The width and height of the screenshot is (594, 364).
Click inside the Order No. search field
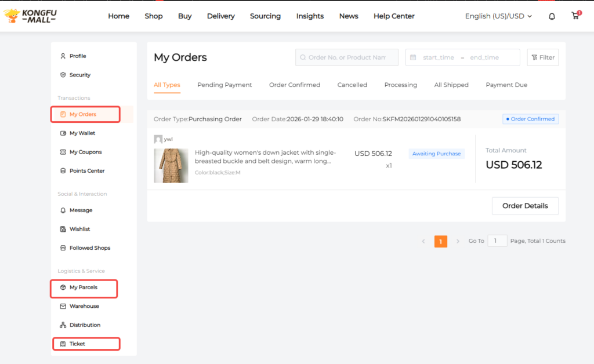(346, 57)
